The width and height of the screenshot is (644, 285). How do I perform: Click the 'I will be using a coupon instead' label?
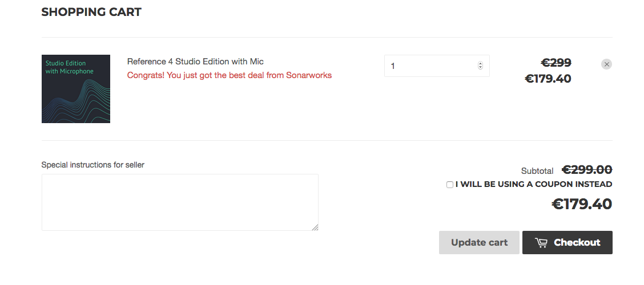point(533,184)
